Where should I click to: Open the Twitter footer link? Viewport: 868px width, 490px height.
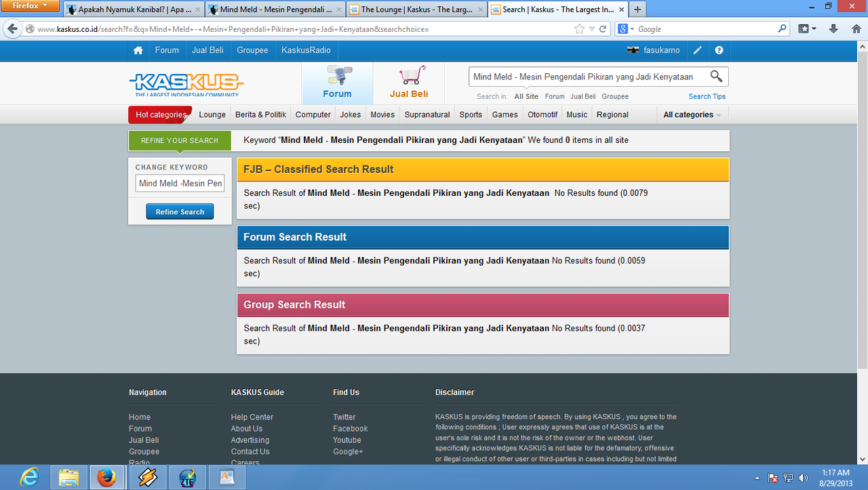[x=344, y=417]
